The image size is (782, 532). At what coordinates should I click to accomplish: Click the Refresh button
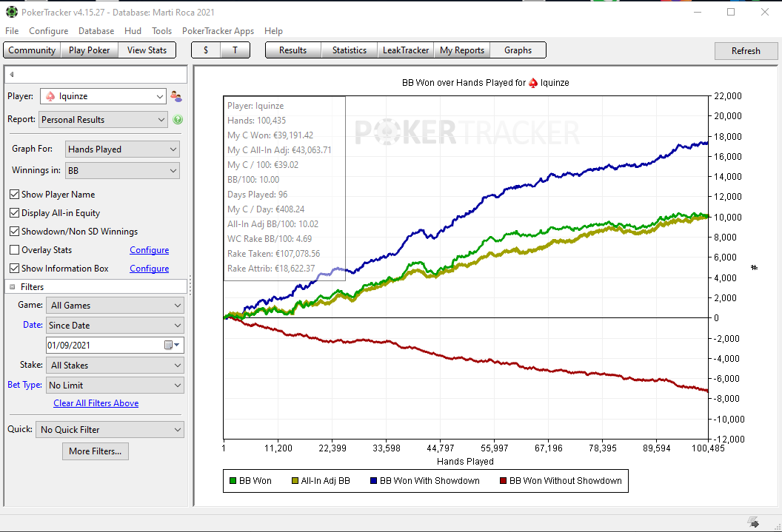tap(746, 51)
